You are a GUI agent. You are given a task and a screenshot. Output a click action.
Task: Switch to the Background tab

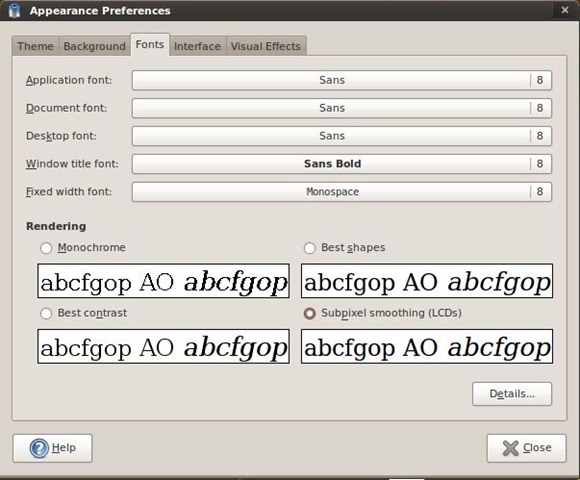(x=95, y=46)
